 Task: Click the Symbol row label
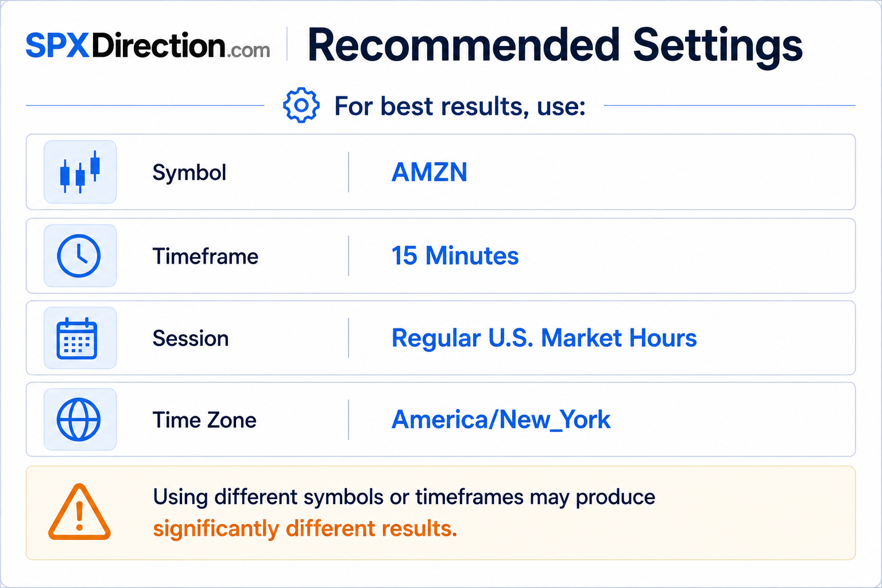coord(189,173)
